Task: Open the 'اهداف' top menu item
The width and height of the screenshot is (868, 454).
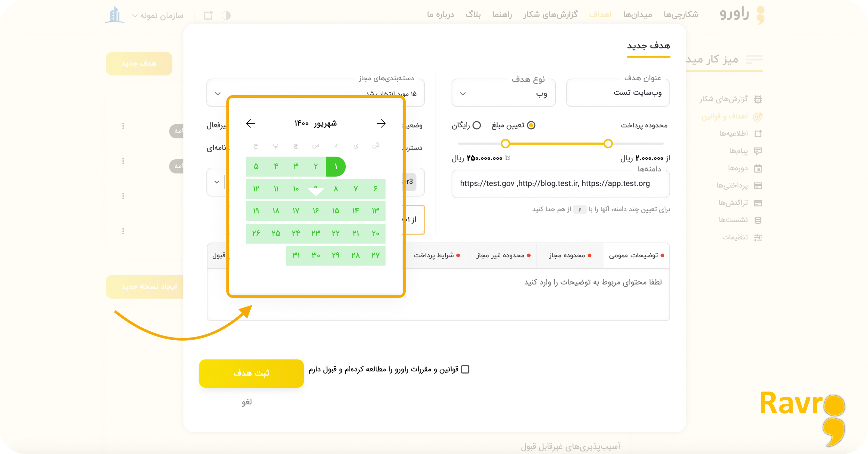Action: pos(600,14)
